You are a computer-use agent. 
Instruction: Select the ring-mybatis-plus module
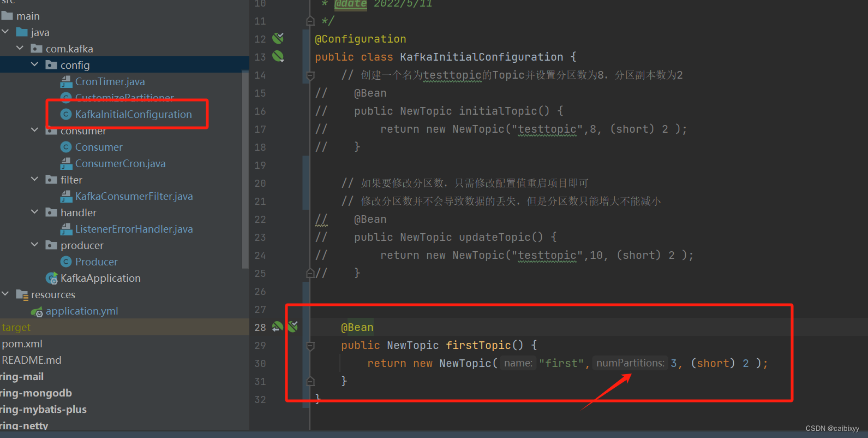[43, 409]
